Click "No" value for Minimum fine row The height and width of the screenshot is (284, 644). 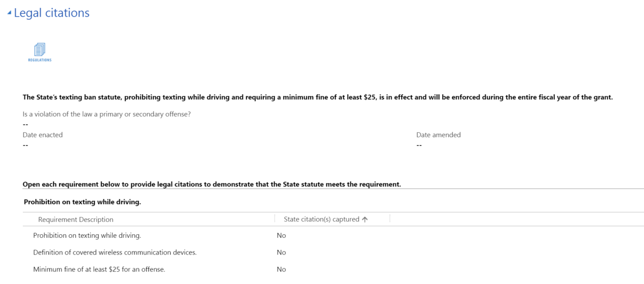pos(281,269)
